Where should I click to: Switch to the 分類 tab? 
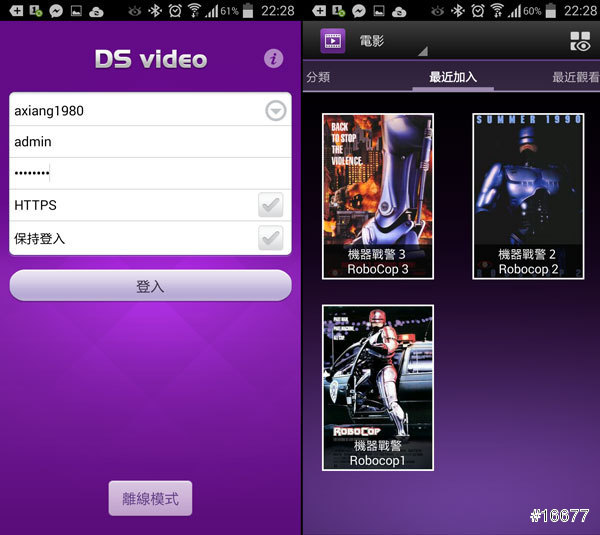pyautogui.click(x=318, y=77)
